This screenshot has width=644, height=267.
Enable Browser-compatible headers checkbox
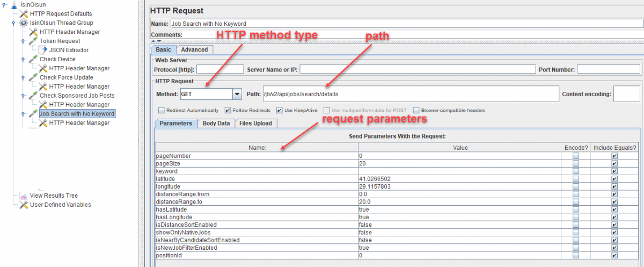click(416, 110)
